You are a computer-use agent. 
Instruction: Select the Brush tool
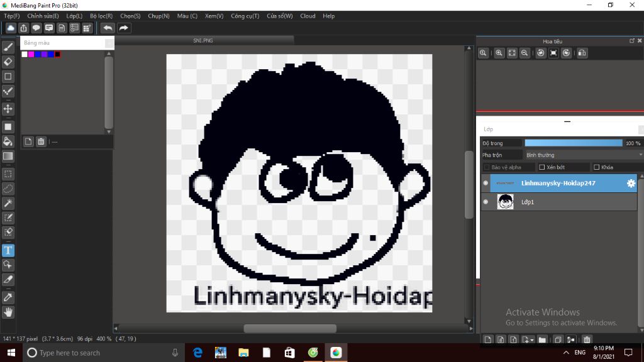[x=8, y=47]
